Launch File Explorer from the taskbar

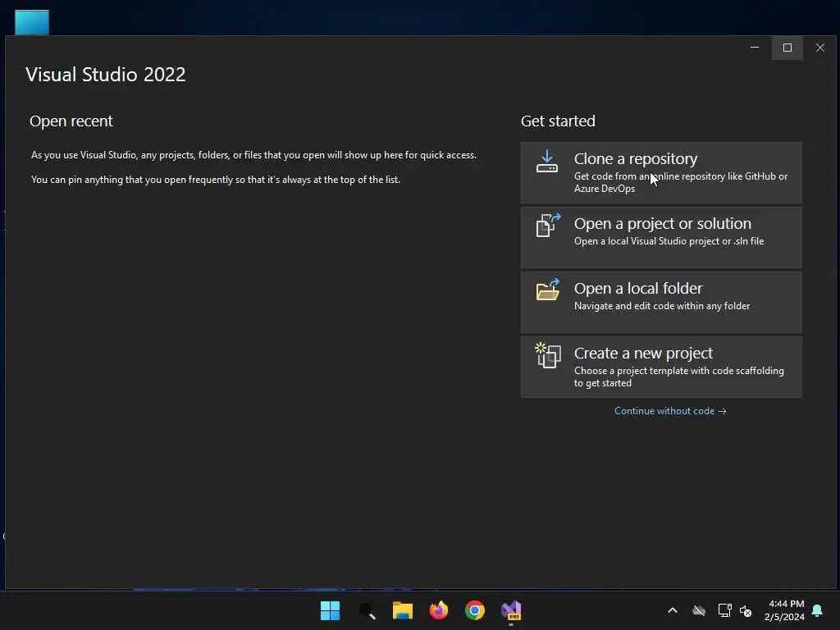click(x=402, y=610)
